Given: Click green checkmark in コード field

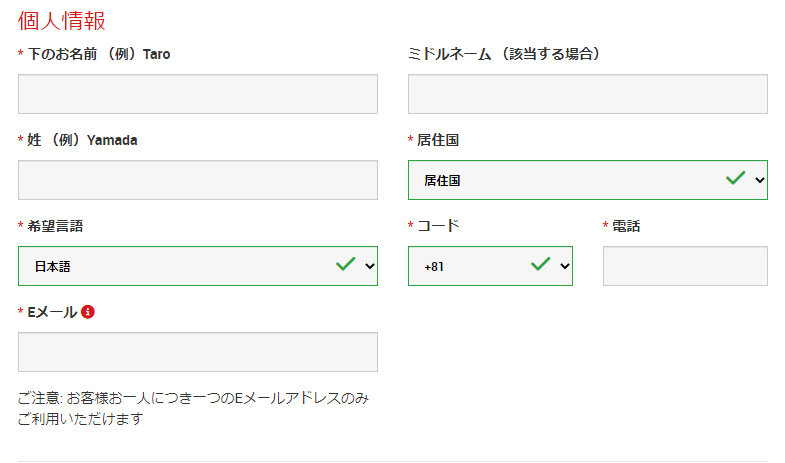Looking at the screenshot, I should (540, 264).
